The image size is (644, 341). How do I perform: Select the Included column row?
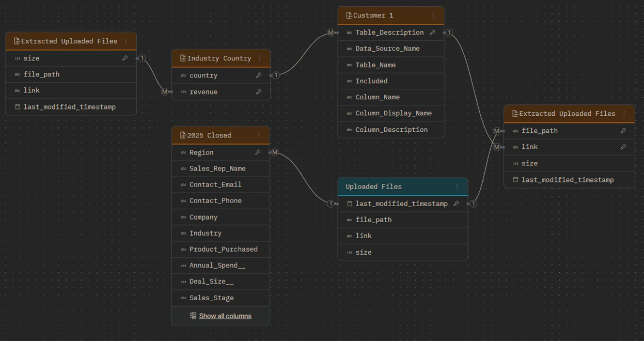[x=391, y=81]
